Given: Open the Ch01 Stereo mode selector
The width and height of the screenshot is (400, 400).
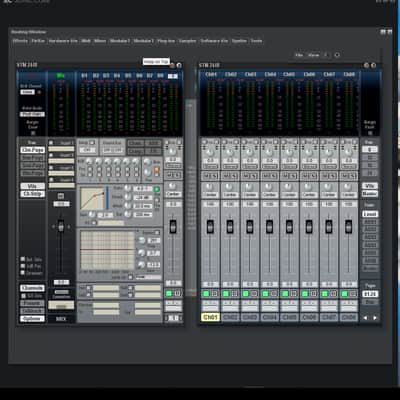Looking at the screenshot, I should (210, 166).
